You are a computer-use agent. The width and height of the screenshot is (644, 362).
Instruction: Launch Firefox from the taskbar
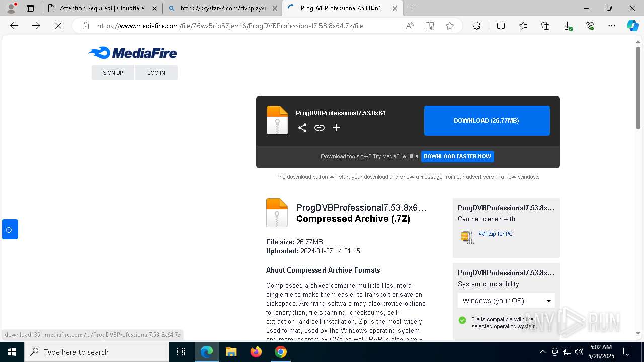256,352
